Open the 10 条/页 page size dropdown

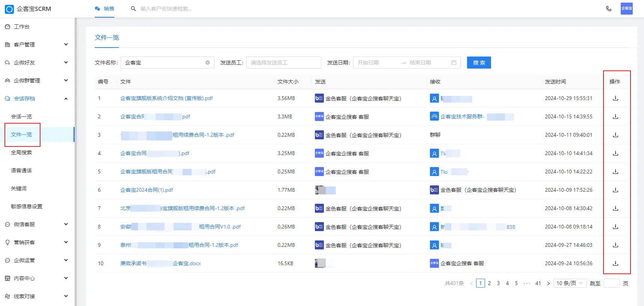click(x=570, y=284)
